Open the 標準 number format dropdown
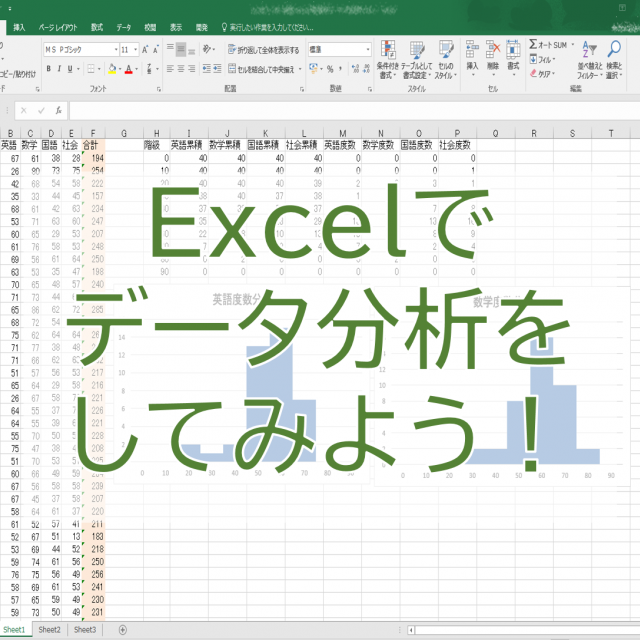This screenshot has height=640, width=640. (368, 49)
